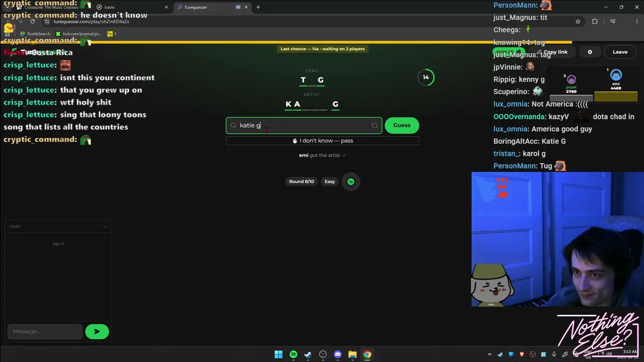This screenshot has width=644, height=362.
Task: Open a new browser tab
Action: point(258,7)
